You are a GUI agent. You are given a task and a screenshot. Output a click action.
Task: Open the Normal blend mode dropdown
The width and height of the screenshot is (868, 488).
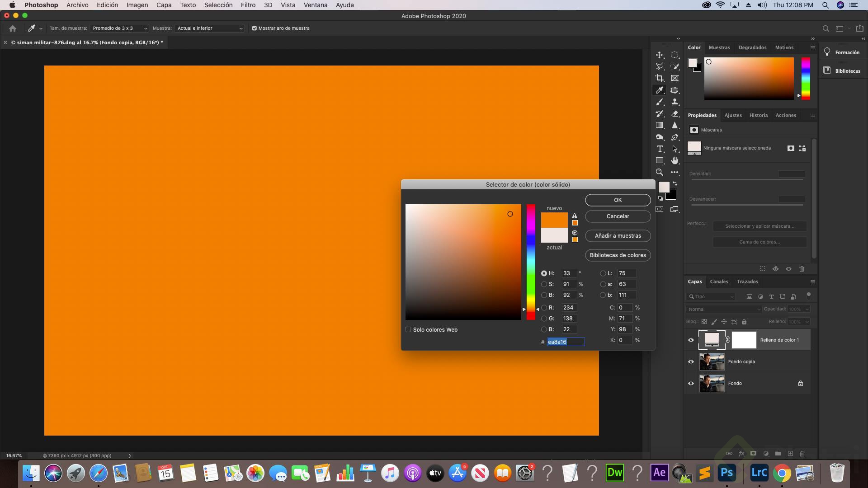pyautogui.click(x=723, y=309)
